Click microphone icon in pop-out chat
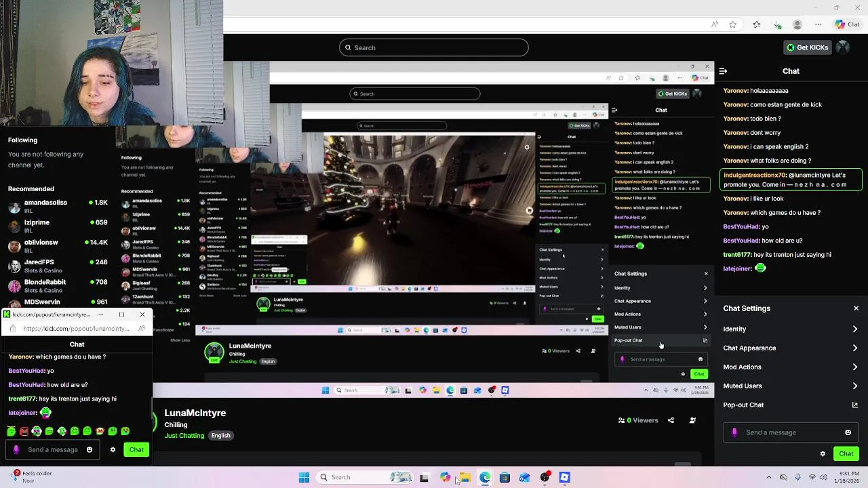Viewport: 868px width, 488px height. tap(16, 449)
